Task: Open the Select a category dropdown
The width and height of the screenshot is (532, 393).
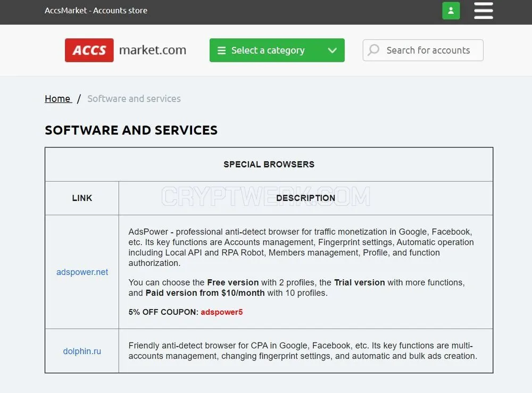Action: (277, 50)
